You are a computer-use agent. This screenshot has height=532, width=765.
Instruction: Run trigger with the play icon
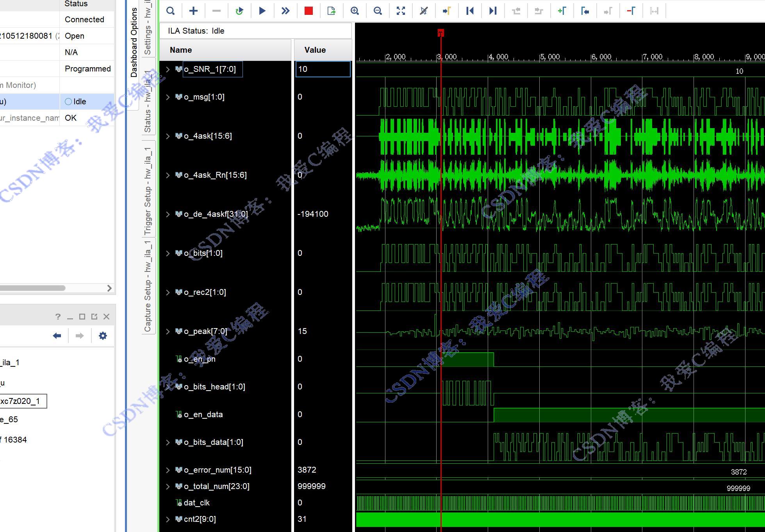(262, 11)
